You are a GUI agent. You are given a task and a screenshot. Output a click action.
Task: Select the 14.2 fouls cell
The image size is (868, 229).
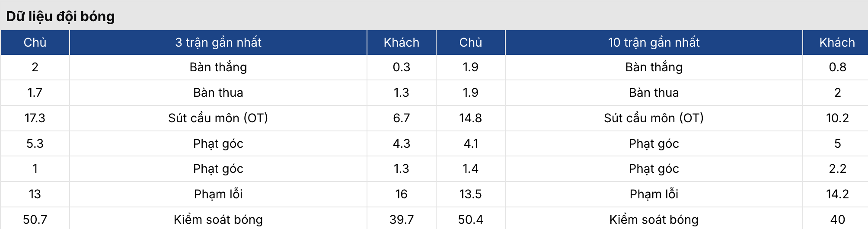click(837, 194)
